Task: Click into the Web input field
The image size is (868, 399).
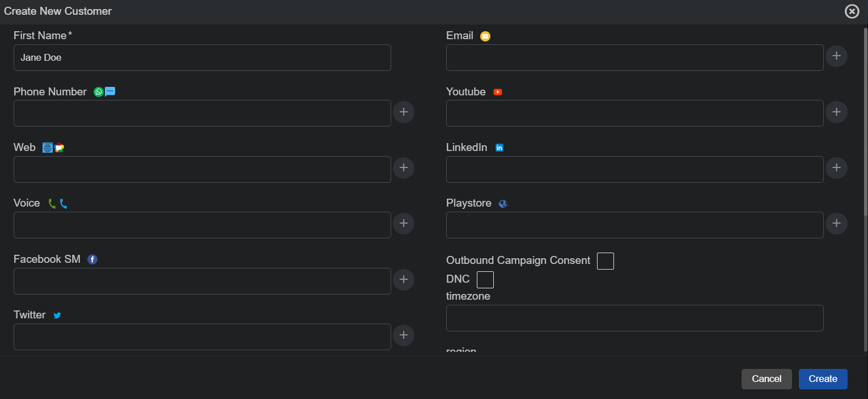Action: 202,169
